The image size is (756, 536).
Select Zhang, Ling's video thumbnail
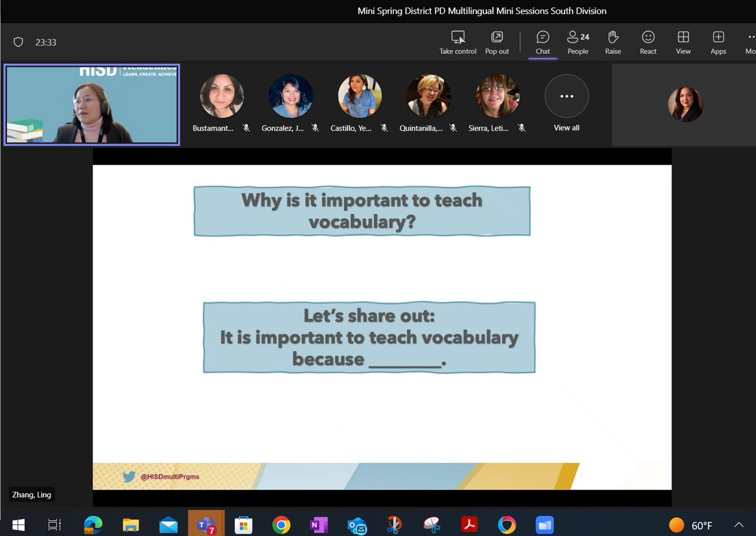[x=91, y=105]
